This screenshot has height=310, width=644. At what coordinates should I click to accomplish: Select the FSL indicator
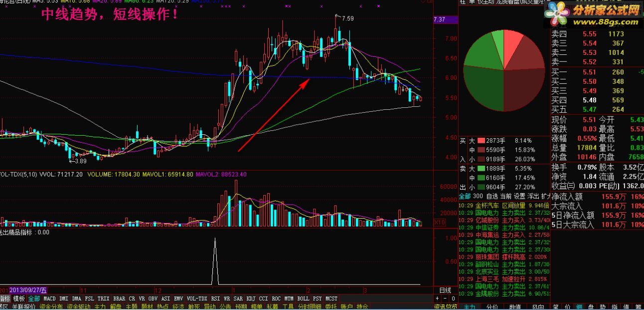point(90,299)
